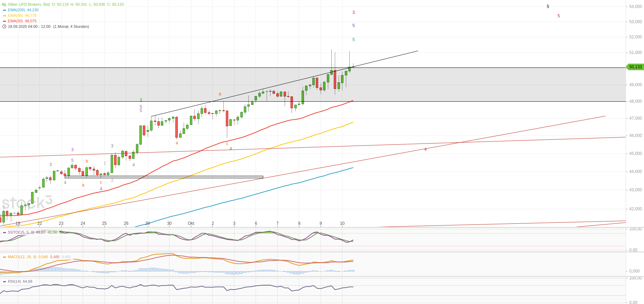Click the green 50,133 current price tag
The image size is (644, 304).
click(x=635, y=67)
